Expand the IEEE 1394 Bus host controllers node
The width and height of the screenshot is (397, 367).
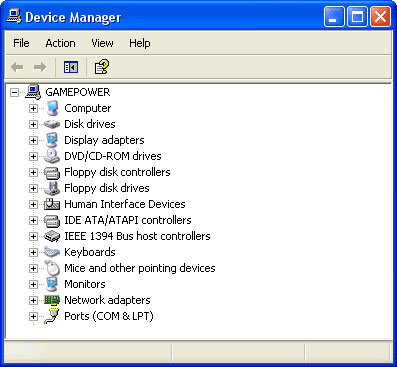33,236
